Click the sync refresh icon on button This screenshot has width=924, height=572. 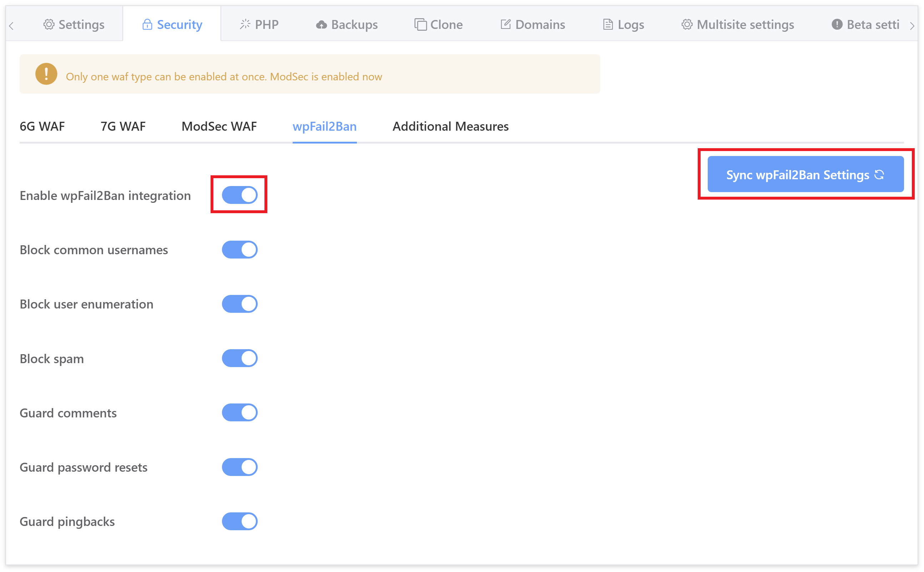(880, 175)
